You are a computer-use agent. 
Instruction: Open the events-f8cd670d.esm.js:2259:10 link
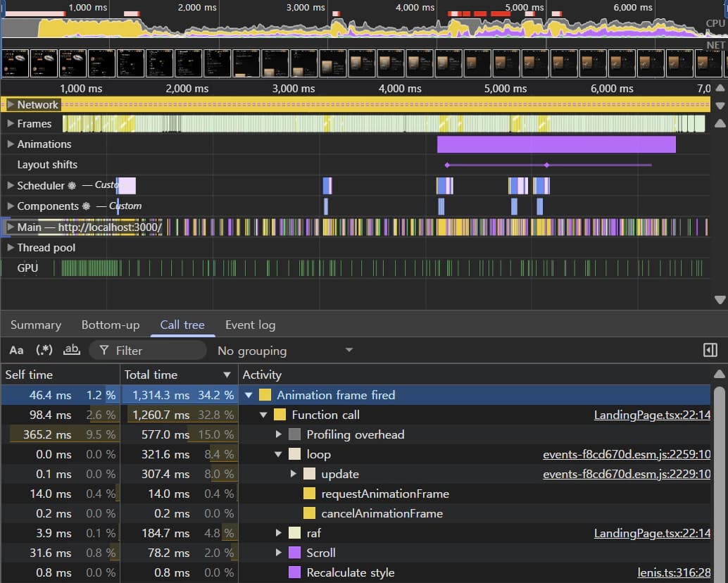point(626,455)
